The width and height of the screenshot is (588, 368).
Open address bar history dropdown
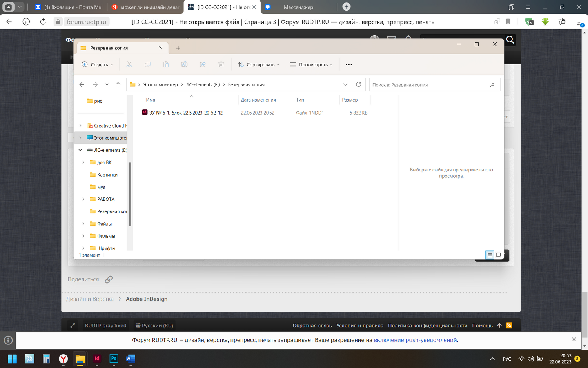pos(345,84)
